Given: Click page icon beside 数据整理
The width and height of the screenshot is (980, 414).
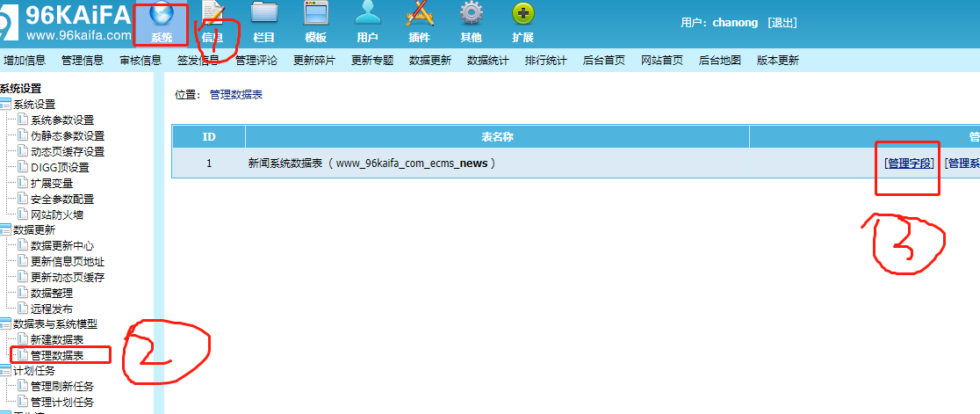Looking at the screenshot, I should 23,293.
